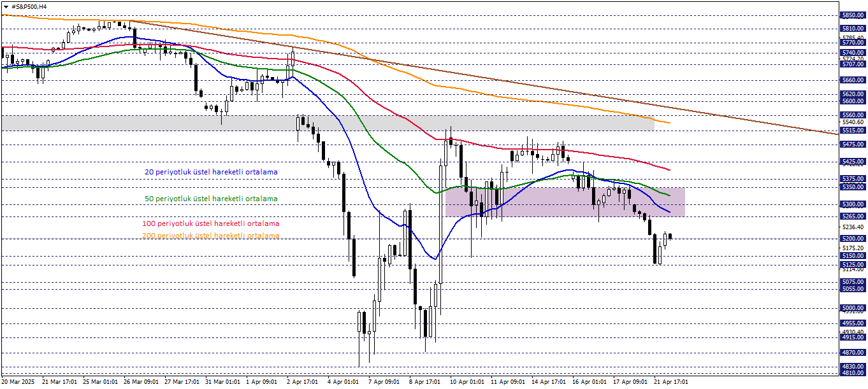
Task: Select the 100 periyotluk üstel hareketli ortalama label
Action: tap(211, 223)
